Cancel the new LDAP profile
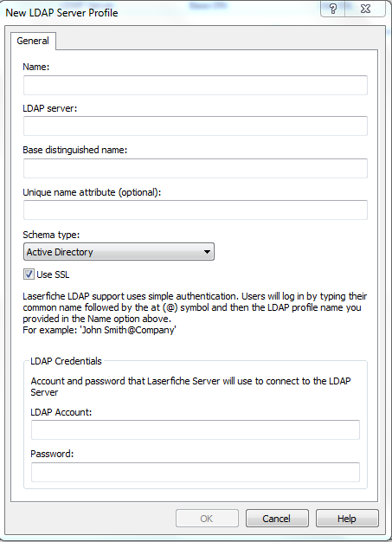 277,519
